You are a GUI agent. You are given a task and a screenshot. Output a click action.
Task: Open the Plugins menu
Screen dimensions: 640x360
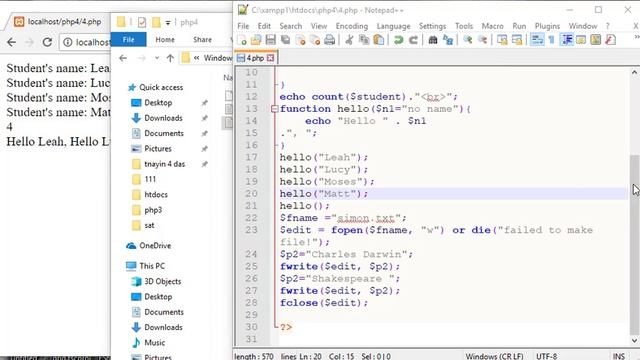click(x=547, y=26)
